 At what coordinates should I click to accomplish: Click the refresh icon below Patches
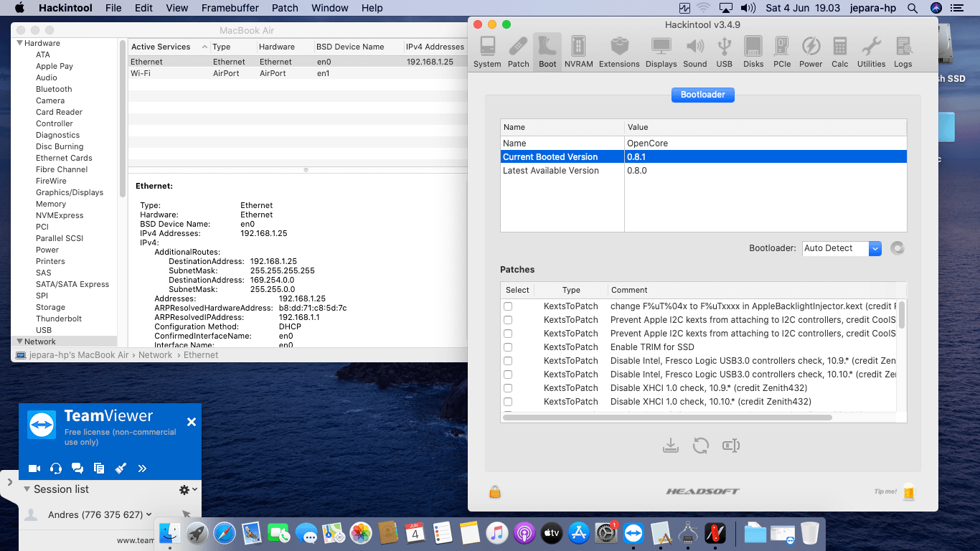pyautogui.click(x=701, y=446)
